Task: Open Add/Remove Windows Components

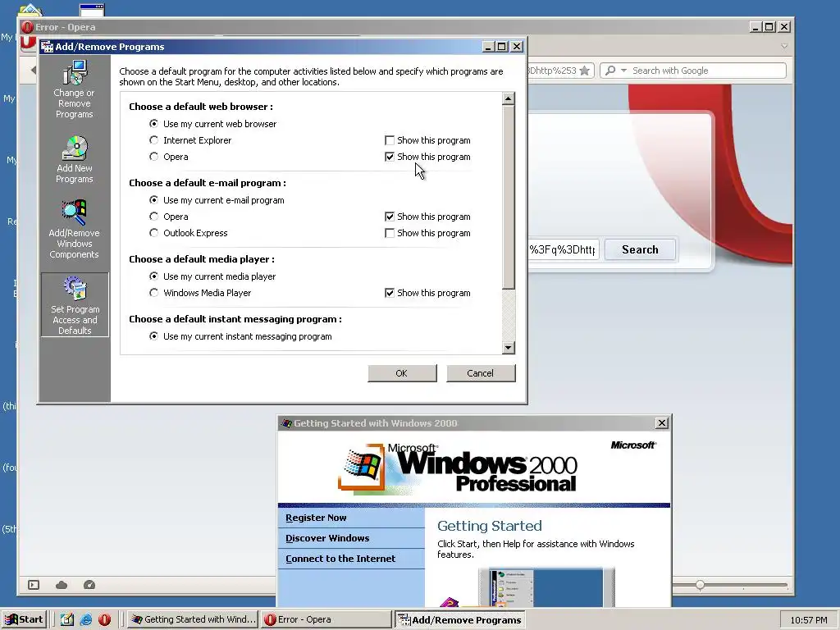Action: [x=75, y=230]
